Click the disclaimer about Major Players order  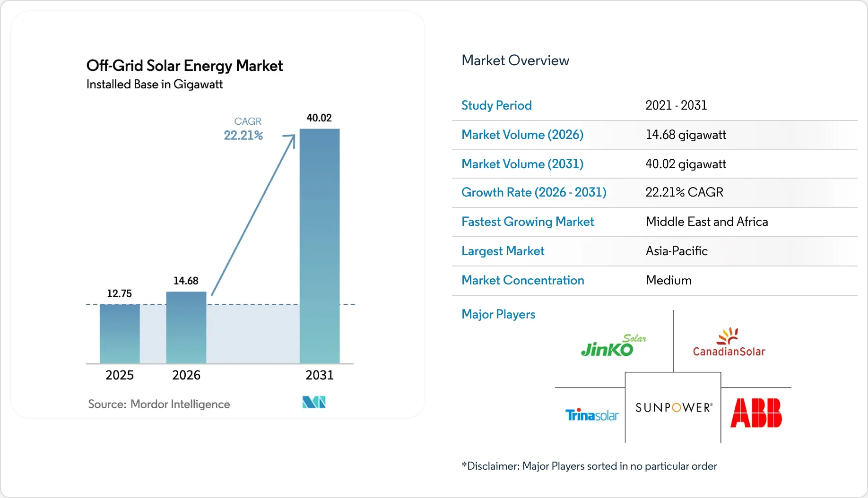[589, 466]
